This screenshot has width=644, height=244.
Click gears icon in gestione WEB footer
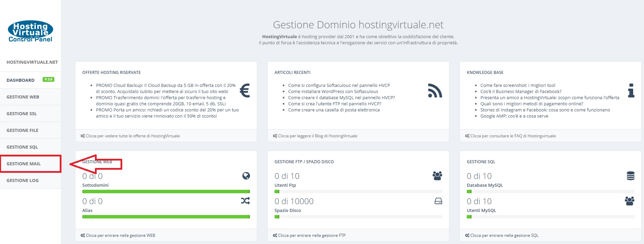[x=83, y=235]
